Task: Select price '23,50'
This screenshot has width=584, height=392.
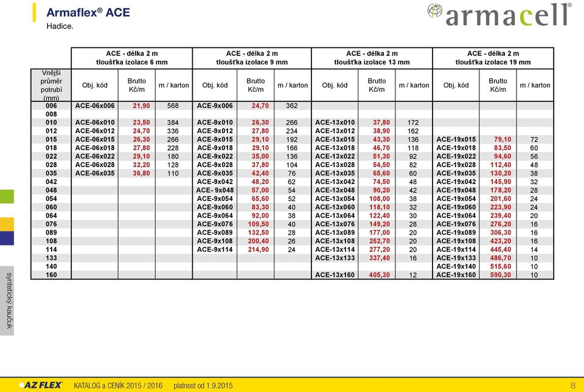Action: [141, 122]
